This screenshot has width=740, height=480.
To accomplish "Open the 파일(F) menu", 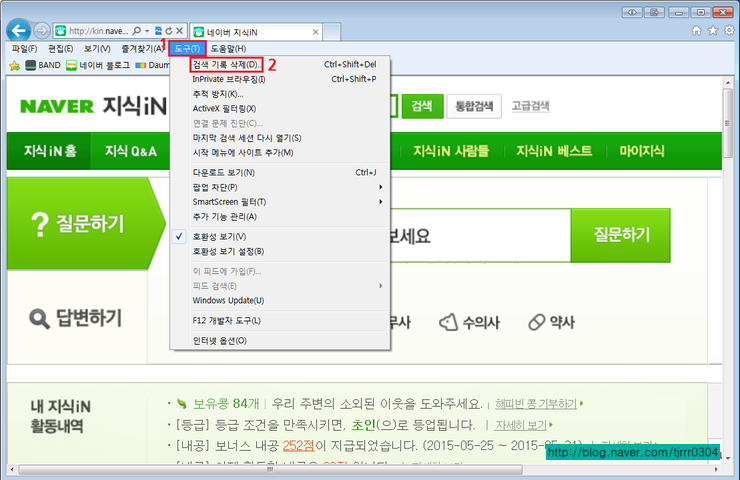I will (25, 49).
